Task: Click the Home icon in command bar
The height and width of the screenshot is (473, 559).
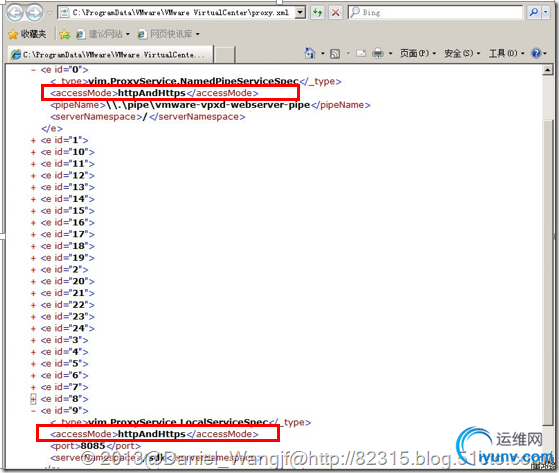Action: point(310,53)
